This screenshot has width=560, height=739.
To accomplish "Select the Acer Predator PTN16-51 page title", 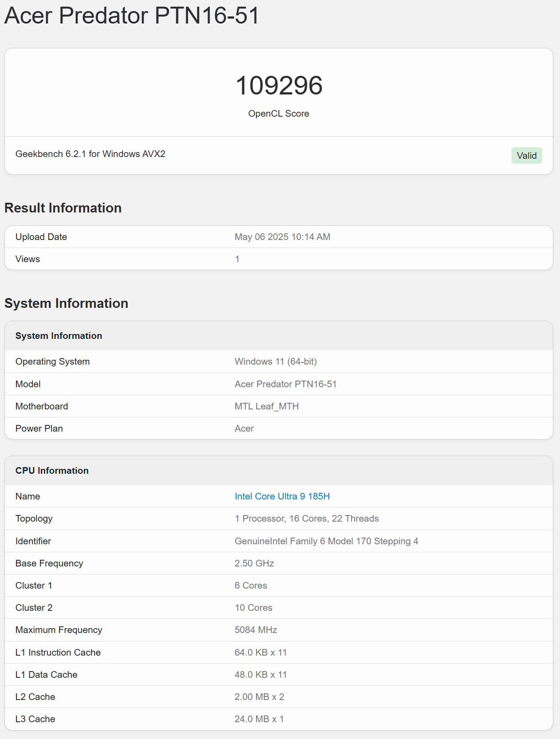I will tap(132, 16).
